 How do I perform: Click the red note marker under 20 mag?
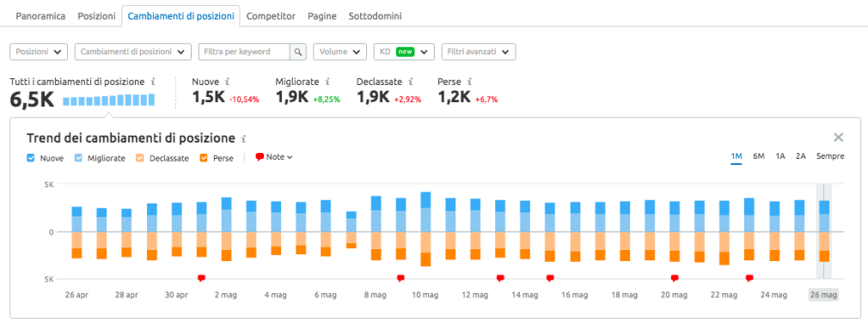pos(675,278)
